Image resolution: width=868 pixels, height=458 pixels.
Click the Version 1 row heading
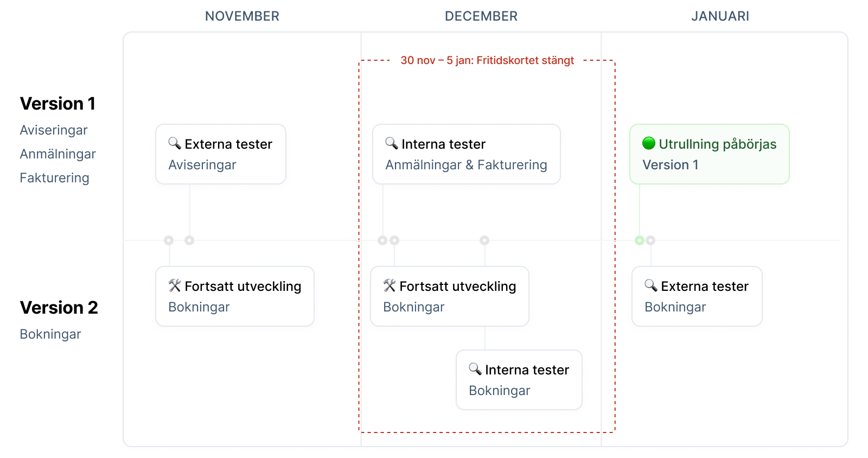(58, 104)
